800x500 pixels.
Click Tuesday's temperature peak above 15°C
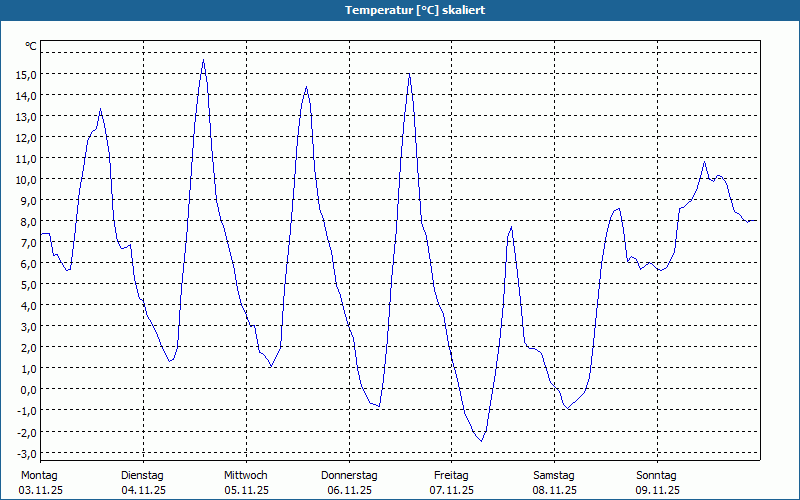204,60
